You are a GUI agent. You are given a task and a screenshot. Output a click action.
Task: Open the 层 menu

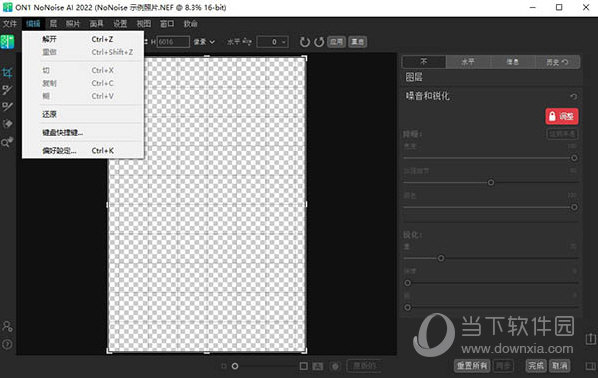pos(53,24)
